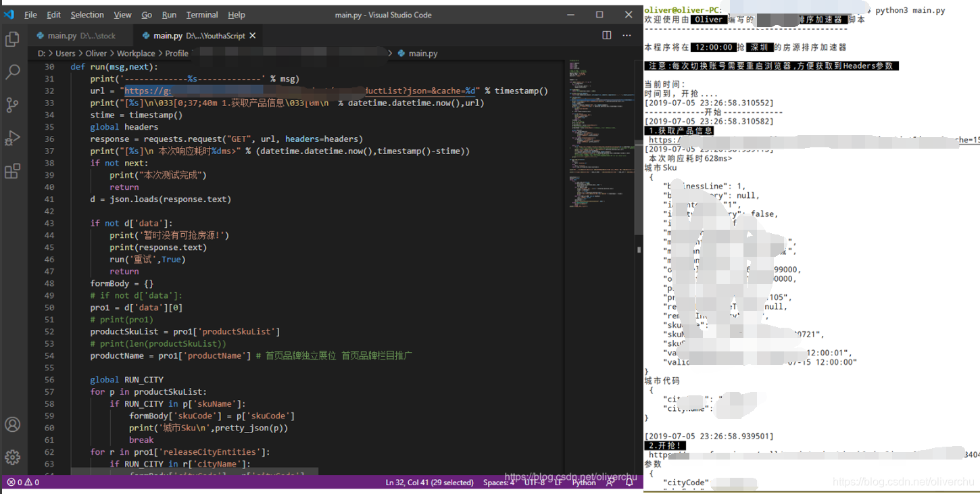Open the File menu
This screenshot has height=494, width=980.
(x=30, y=15)
